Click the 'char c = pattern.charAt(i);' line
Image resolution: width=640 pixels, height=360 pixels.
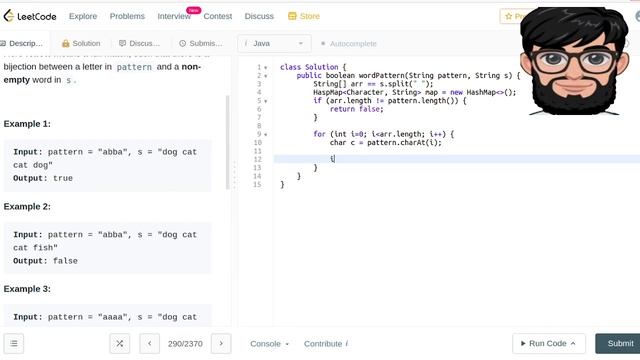(x=385, y=142)
